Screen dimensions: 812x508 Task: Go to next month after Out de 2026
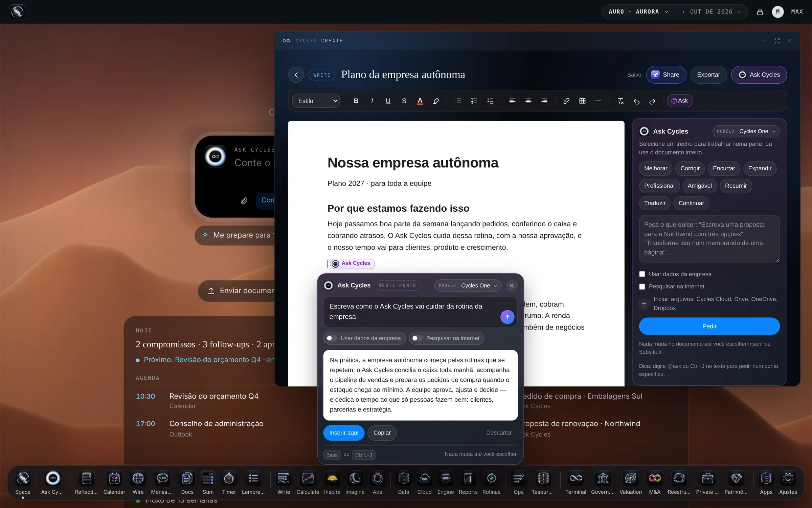(x=739, y=12)
